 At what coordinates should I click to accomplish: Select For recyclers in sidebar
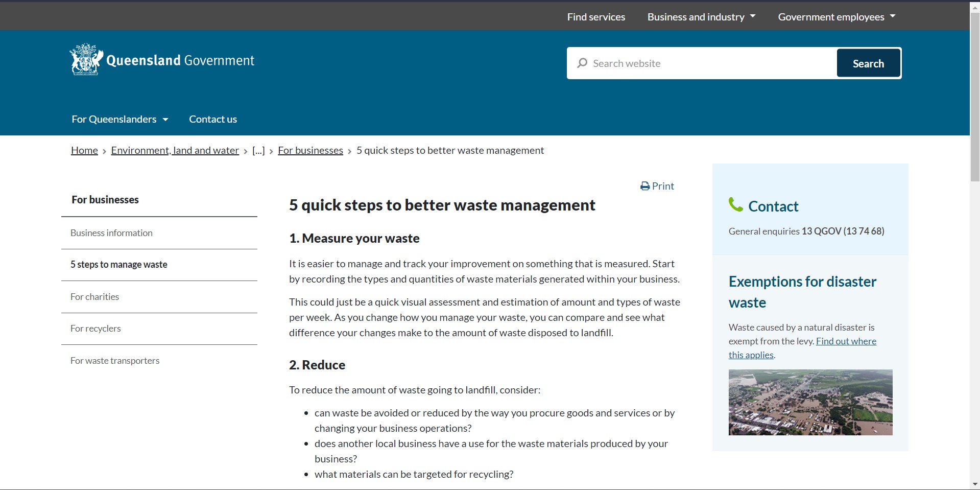(159, 329)
